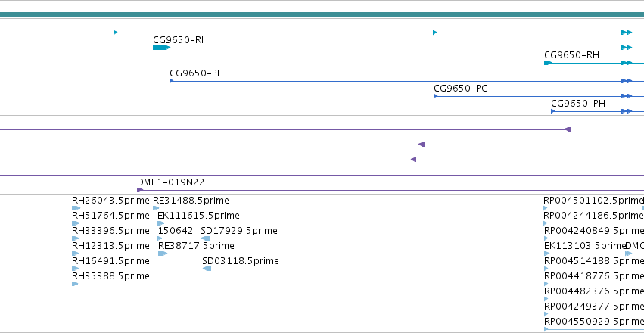The image size is (644, 333).
Task: Click the thick exon box of CG9650-RI
Action: click(160, 48)
